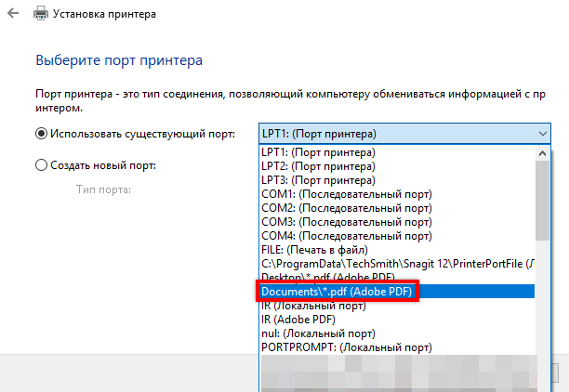Choose LPT3: (Порт принтера) option
Screen dimensions: 569x392
[x=319, y=179]
